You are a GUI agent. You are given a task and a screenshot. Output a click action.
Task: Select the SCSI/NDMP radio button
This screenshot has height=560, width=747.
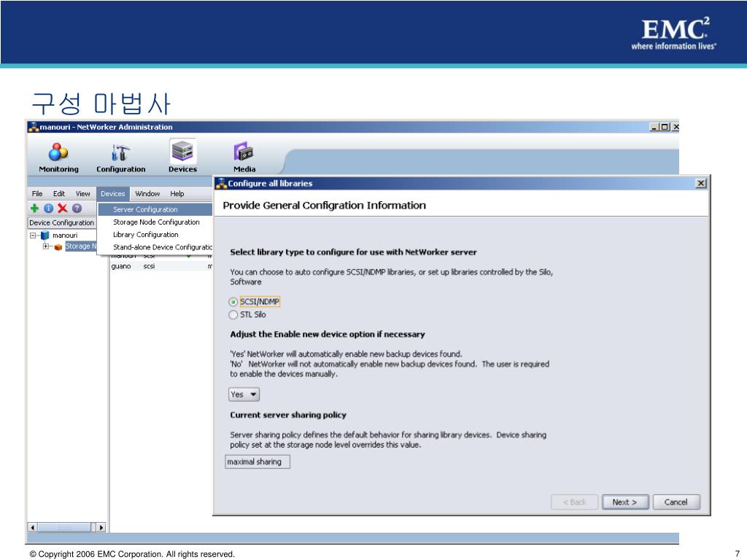click(233, 302)
